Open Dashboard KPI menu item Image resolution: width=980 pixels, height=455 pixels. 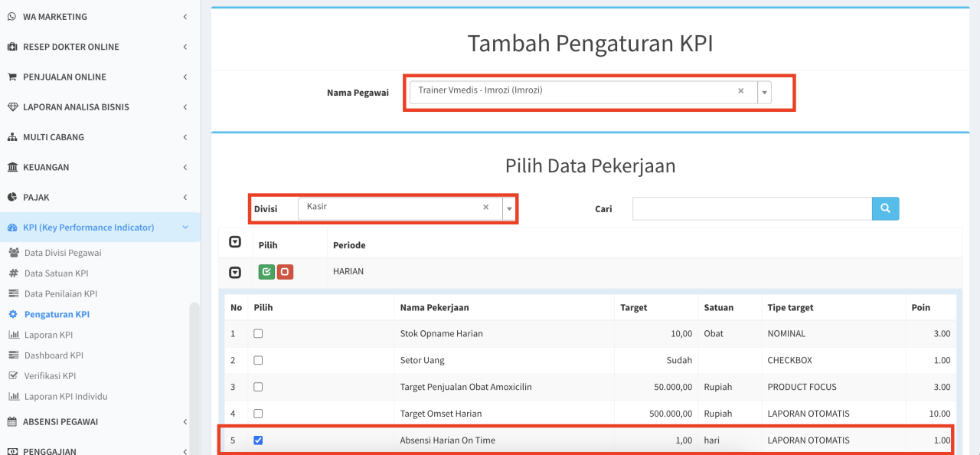point(54,355)
